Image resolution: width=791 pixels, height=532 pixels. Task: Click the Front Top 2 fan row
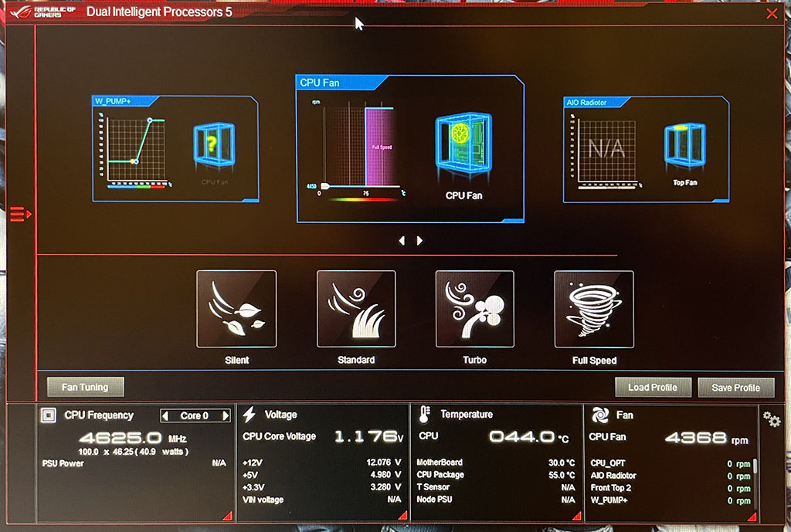tap(670, 488)
